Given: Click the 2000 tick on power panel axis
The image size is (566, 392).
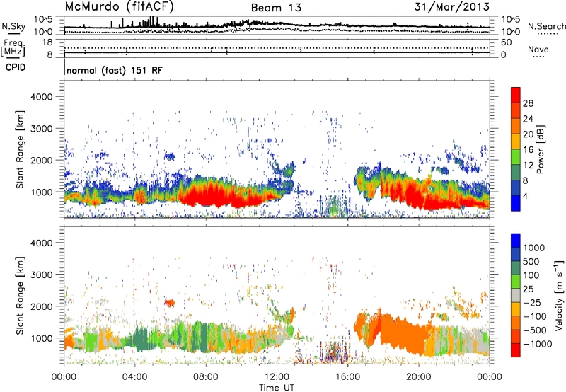Looking at the screenshot, I should (41, 160).
